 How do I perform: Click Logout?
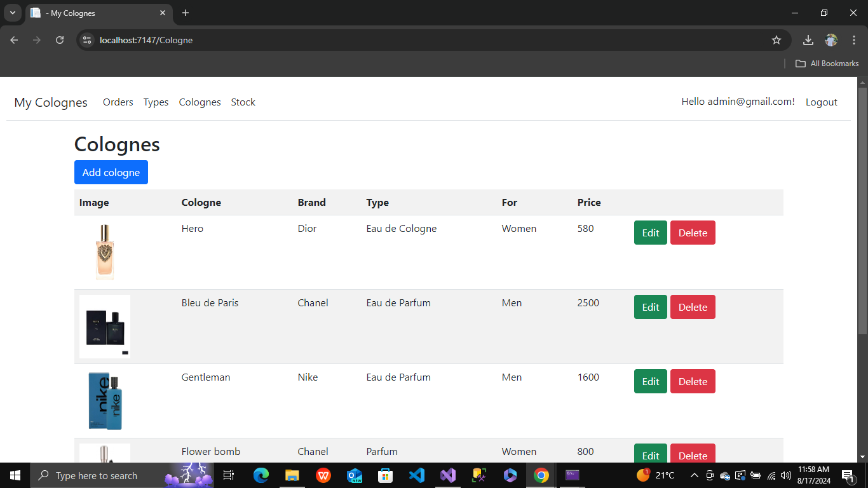821,102
